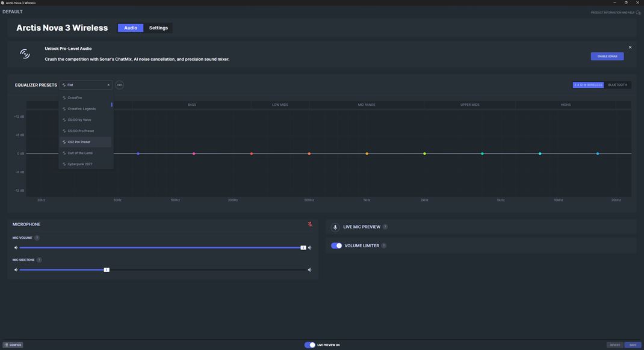
Task: Click the DEFAULT config label
Action: (x=12, y=11)
